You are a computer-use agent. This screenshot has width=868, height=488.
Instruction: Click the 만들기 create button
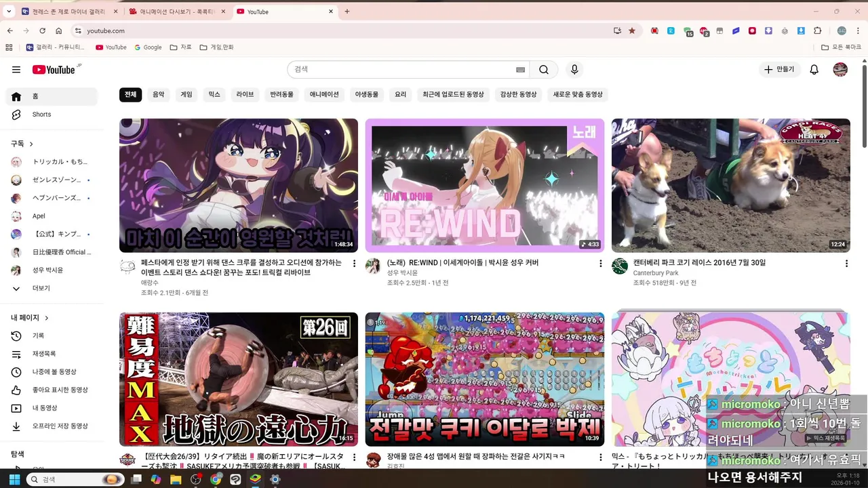(779, 70)
